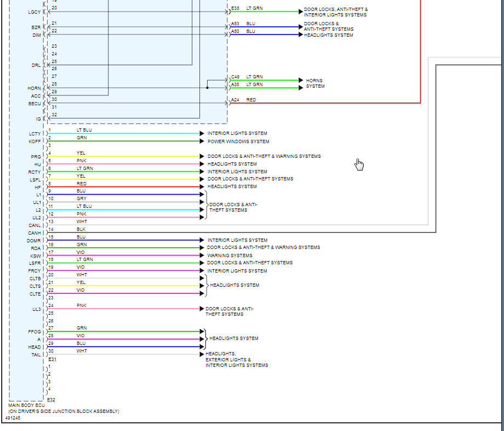504x431 pixels.
Task: Select the FRCY pin label
Action: click(35, 271)
